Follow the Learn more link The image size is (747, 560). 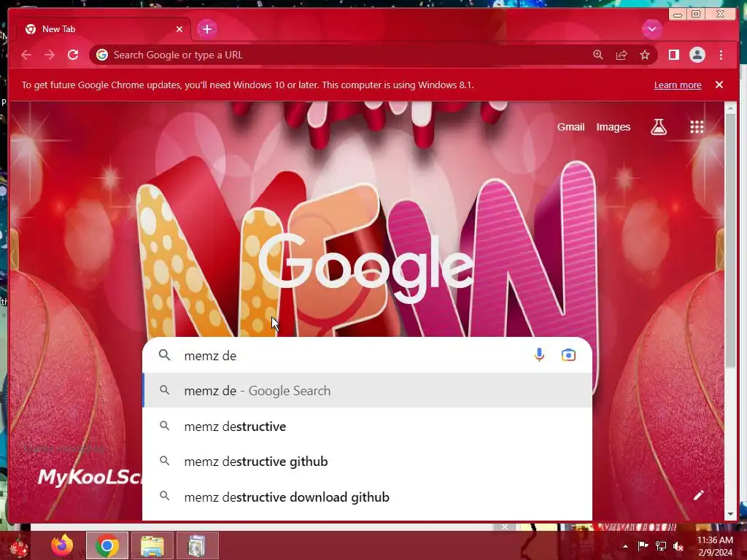click(x=678, y=85)
